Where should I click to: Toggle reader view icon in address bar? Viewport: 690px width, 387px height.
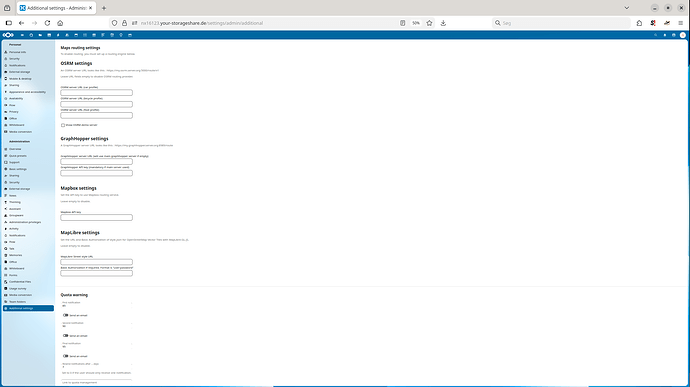click(x=402, y=23)
